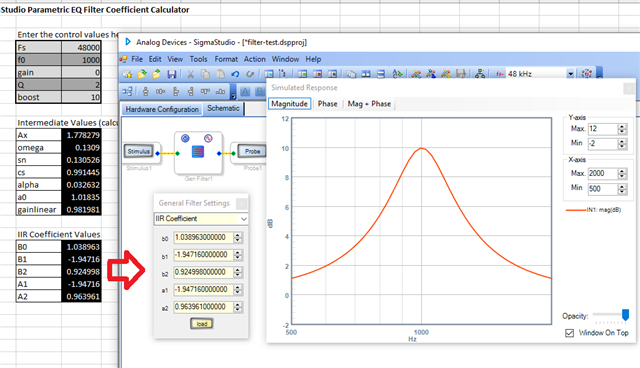The width and height of the screenshot is (640, 368).
Task: Click the Gen Filter block's center filter icon
Action: pyautogui.click(x=198, y=152)
